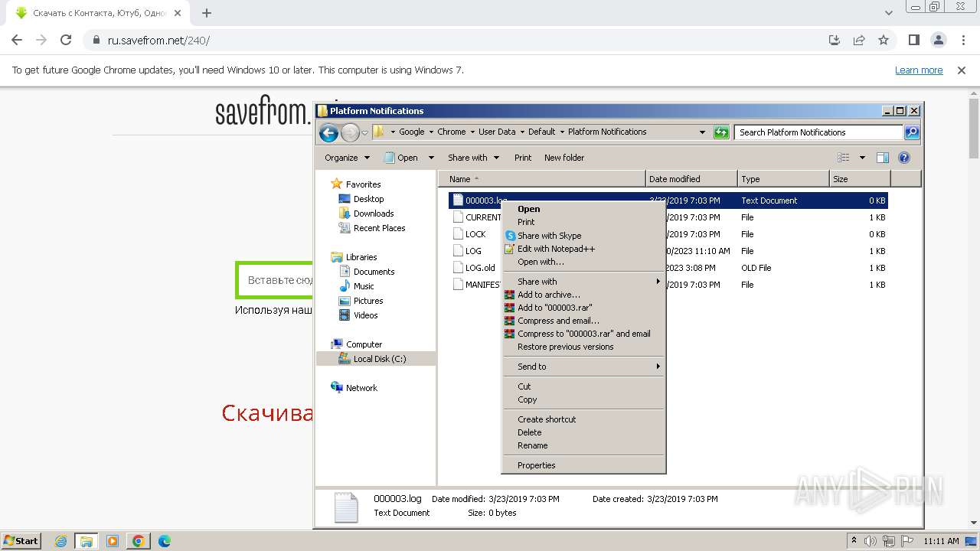Expand the Send to submenu
Screen dimensions: 980x551
[583, 367]
